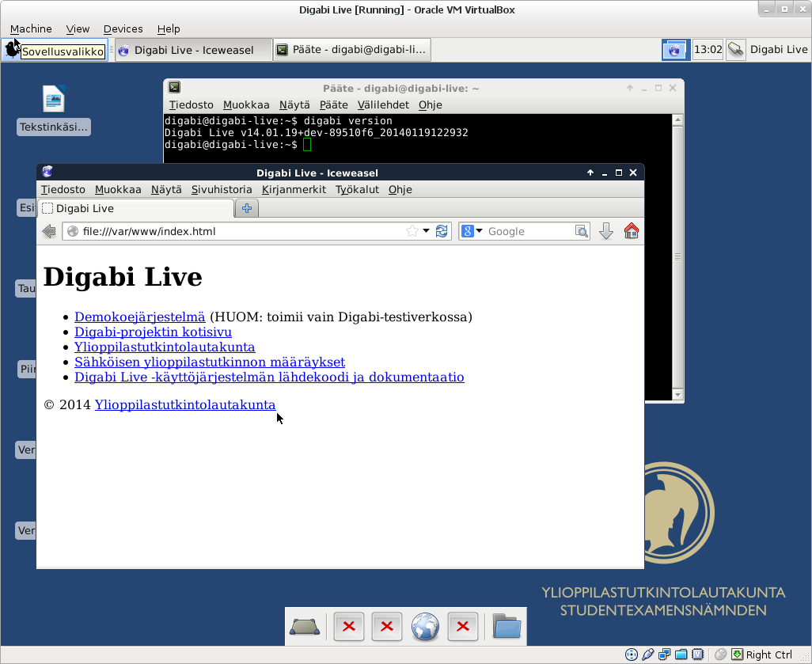Open terminal Muokkaa menu

tap(246, 105)
